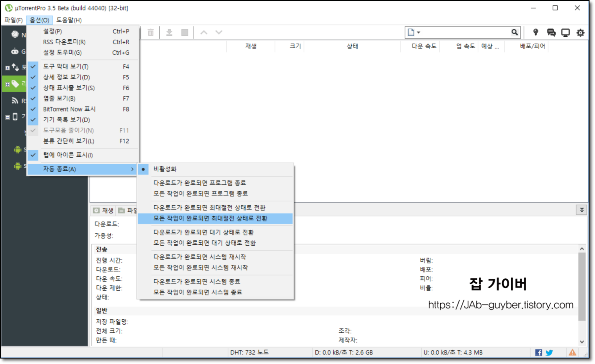
Task: Open the 옵션(O) menu
Action: [x=39, y=20]
